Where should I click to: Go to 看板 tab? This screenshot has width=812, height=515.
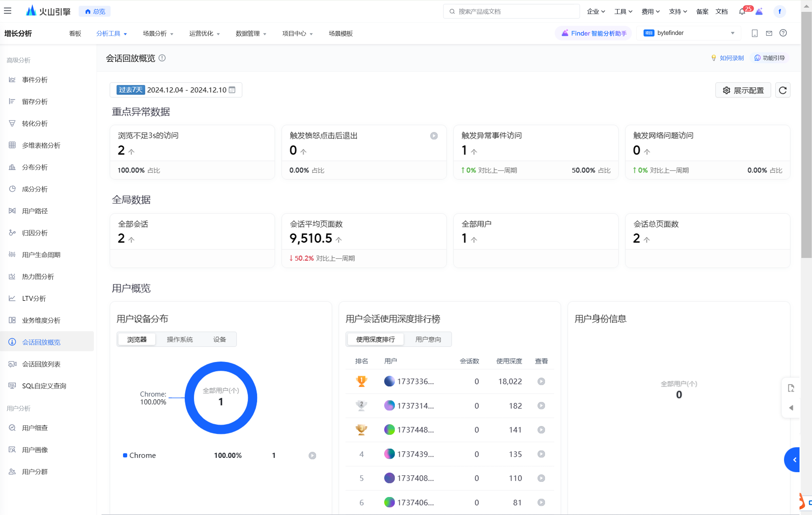(x=75, y=33)
